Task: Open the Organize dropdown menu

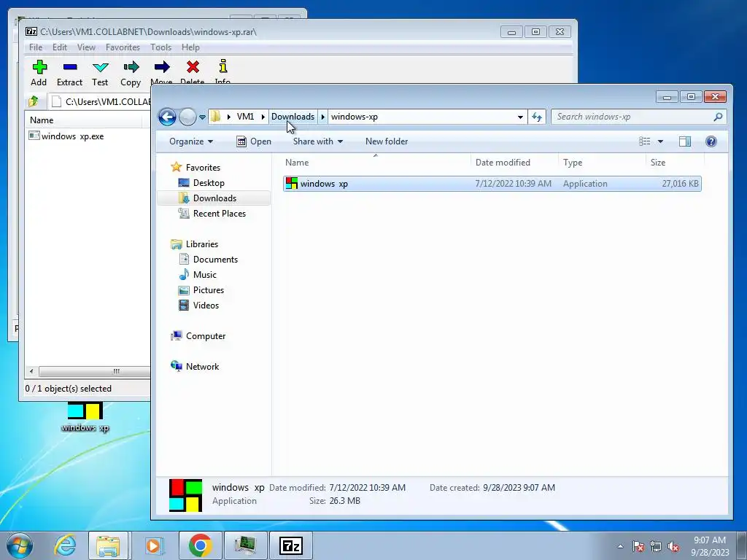Action: click(x=191, y=141)
